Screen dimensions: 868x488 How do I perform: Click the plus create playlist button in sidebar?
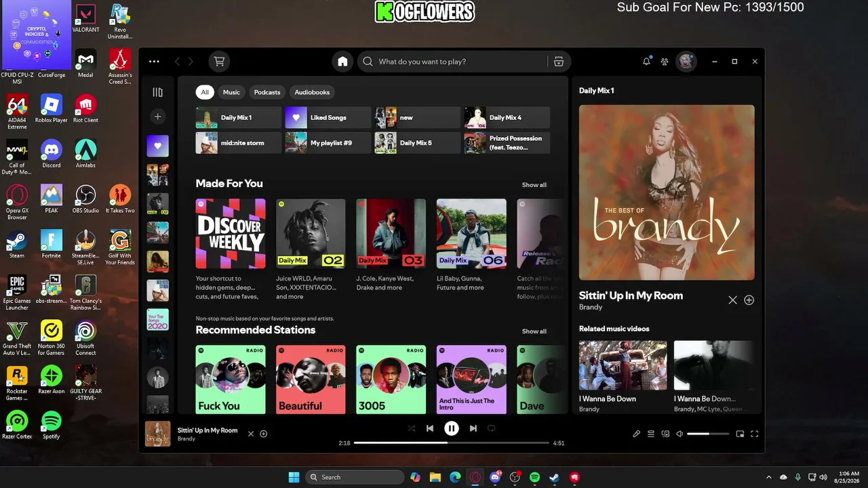(158, 117)
